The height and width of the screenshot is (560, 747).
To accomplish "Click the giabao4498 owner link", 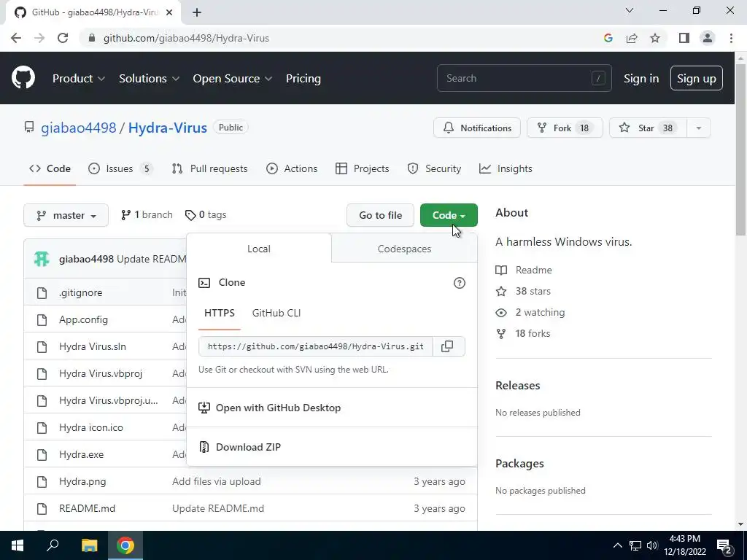I will click(x=79, y=128).
